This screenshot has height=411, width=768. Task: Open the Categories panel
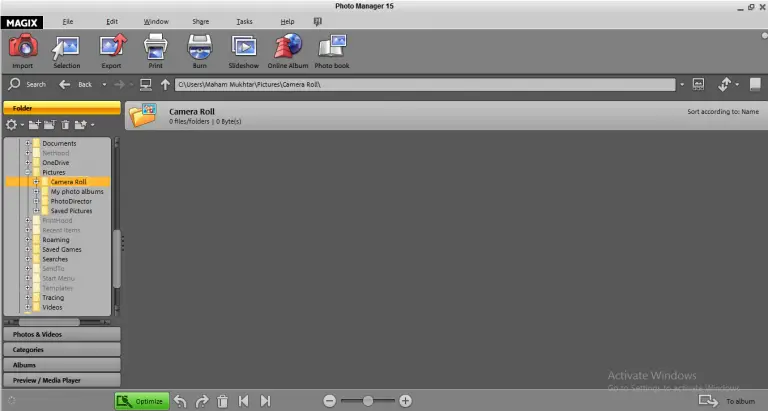coord(62,349)
